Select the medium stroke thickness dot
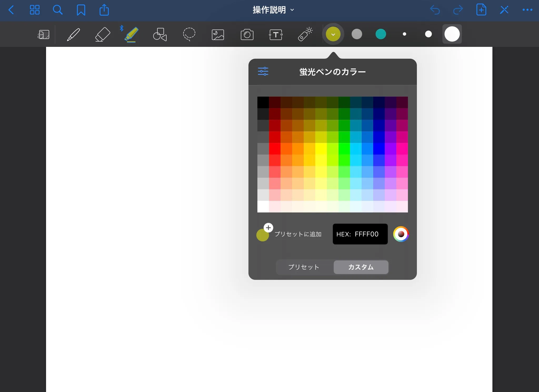This screenshot has width=539, height=392. [428, 34]
